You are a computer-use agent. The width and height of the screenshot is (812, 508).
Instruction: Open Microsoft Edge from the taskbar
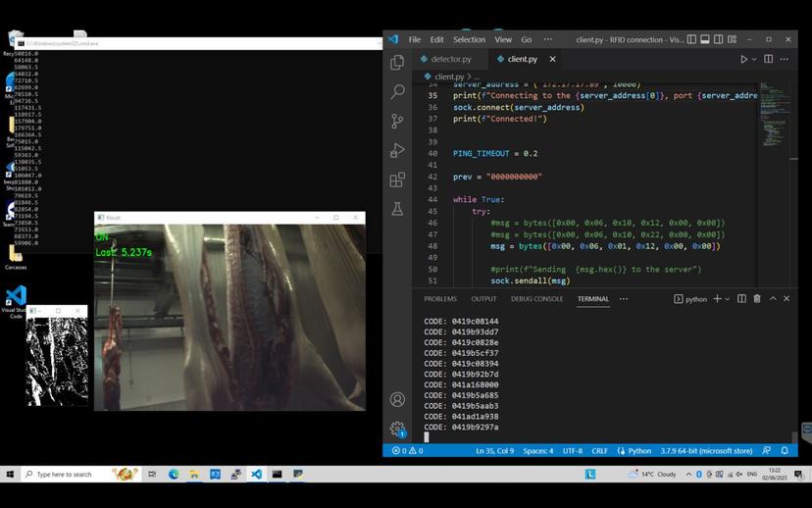click(x=174, y=474)
